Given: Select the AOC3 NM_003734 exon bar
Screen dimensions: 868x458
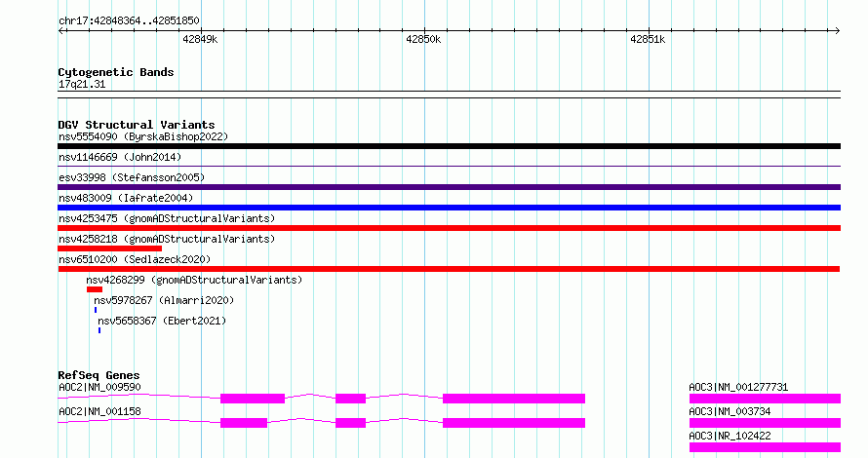Looking at the screenshot, I should click(x=765, y=423).
